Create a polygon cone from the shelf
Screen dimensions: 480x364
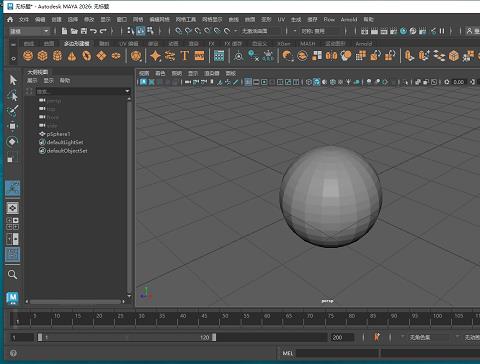72,56
